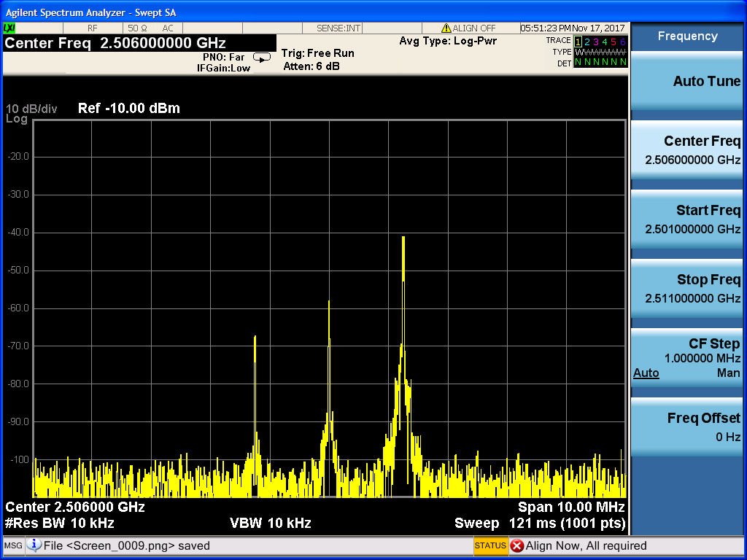
Task: Click the yellow STATUS indicator
Action: (490, 545)
